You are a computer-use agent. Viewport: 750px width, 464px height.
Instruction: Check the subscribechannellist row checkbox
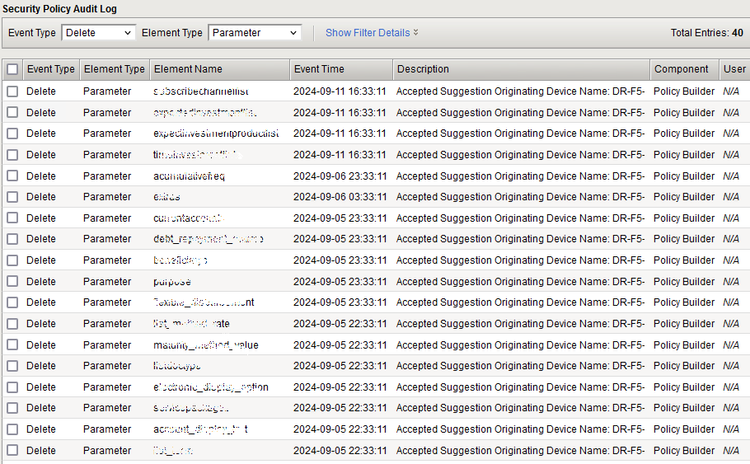click(12, 91)
